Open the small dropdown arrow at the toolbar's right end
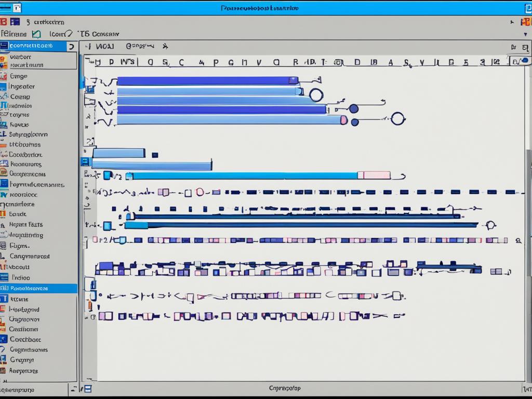Viewport: 532px width, 399px height. (x=525, y=34)
